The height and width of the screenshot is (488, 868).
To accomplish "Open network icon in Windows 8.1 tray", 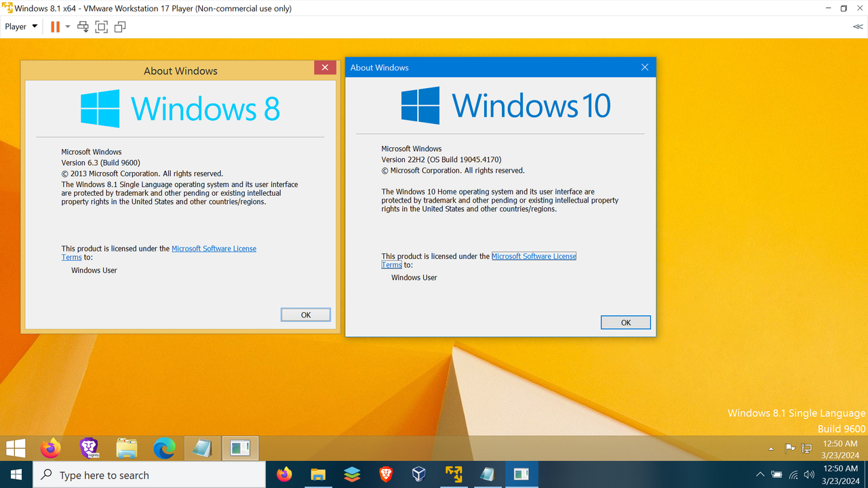I will pos(807,448).
